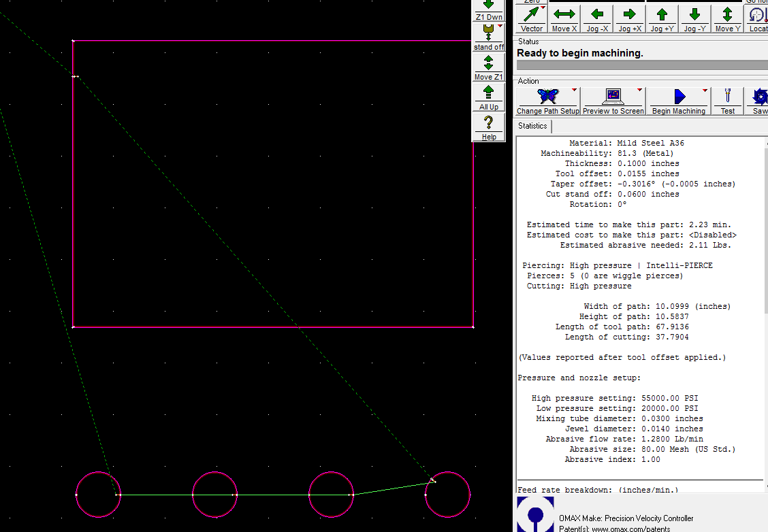Click the Preview to Screen icon
The image size is (768, 532).
tap(613, 97)
